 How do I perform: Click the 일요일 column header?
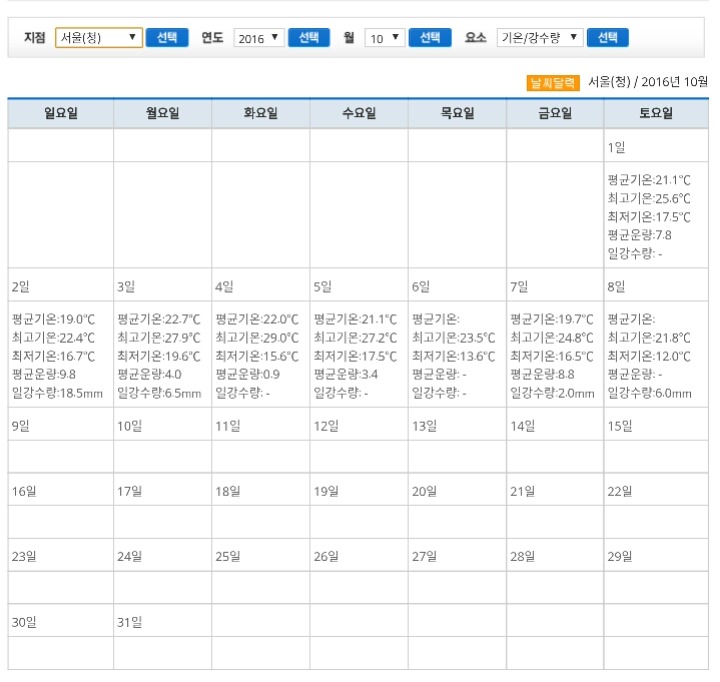click(x=61, y=113)
